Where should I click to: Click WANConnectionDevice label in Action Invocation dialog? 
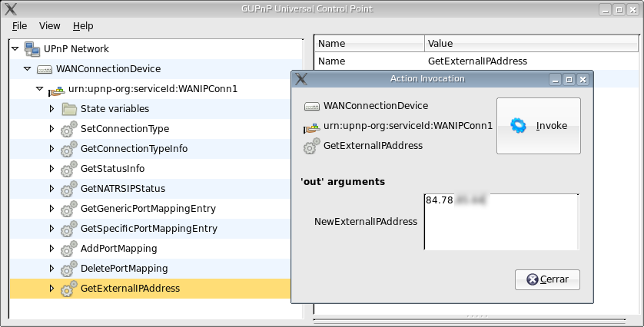376,106
